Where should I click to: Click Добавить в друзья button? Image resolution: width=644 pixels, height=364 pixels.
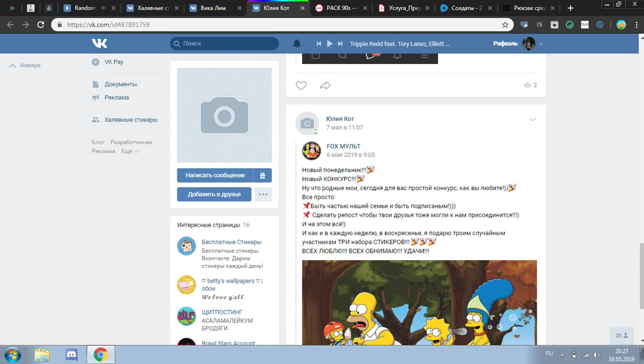pos(214,194)
